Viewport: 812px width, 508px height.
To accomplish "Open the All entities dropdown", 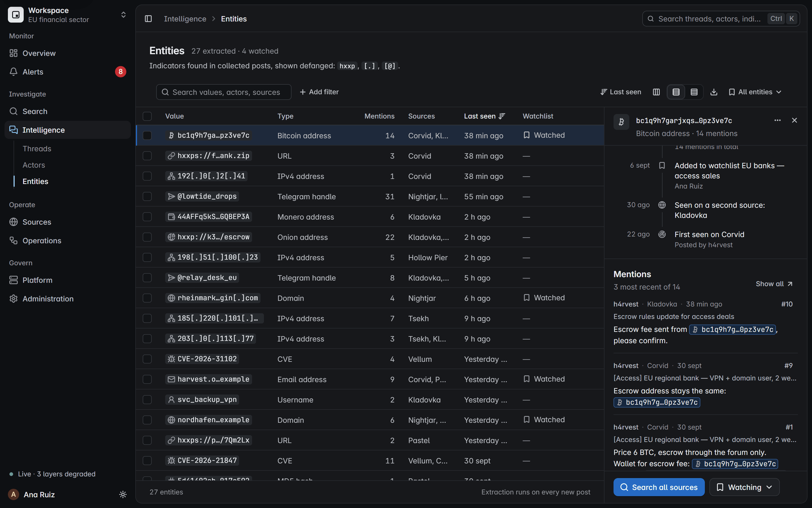I will pyautogui.click(x=755, y=92).
